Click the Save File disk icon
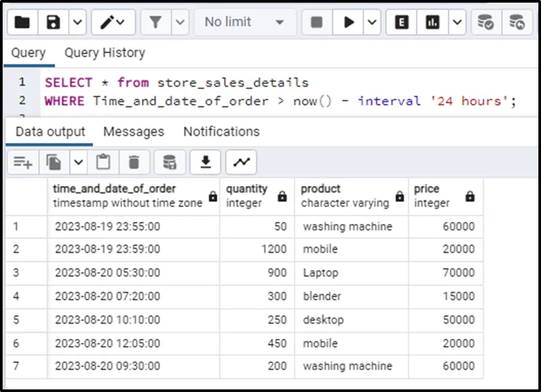Viewport: 541px width, 392px height. coord(54,22)
